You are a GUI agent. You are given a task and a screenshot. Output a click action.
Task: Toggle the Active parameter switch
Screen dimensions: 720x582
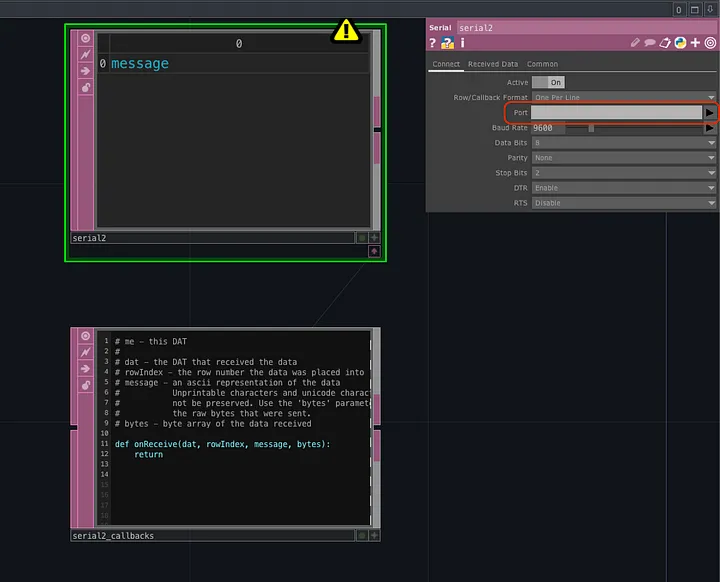(x=547, y=82)
